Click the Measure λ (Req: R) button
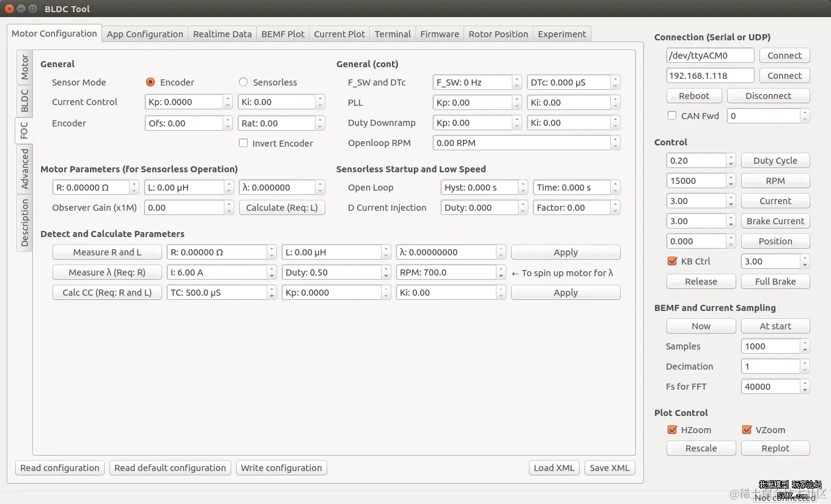 click(107, 272)
